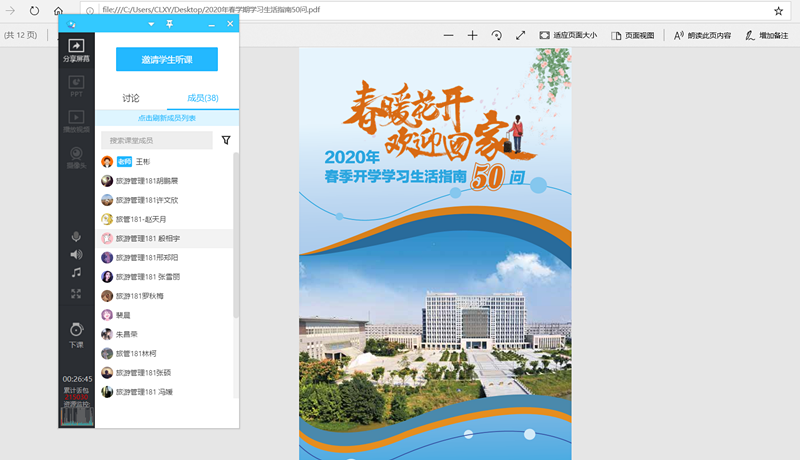
Task: Expand the dropdown arrow in panel title bar
Action: click(151, 23)
